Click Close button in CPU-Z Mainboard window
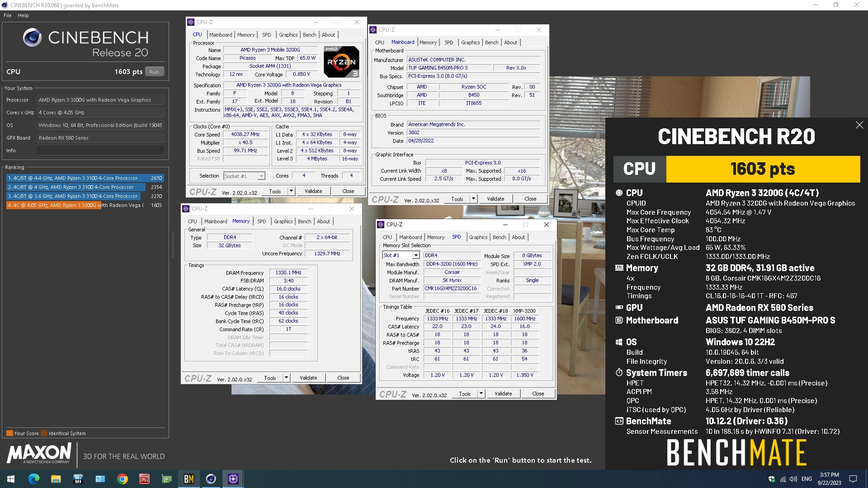 click(530, 199)
